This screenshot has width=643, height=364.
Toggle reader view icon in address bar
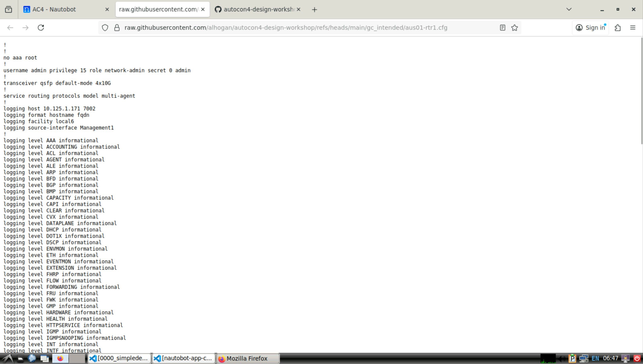coord(502,27)
